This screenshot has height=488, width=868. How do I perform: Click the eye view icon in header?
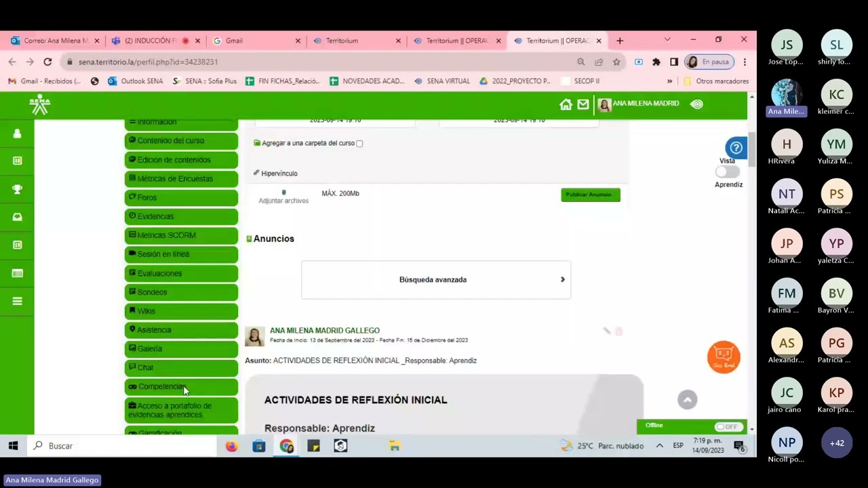(696, 104)
